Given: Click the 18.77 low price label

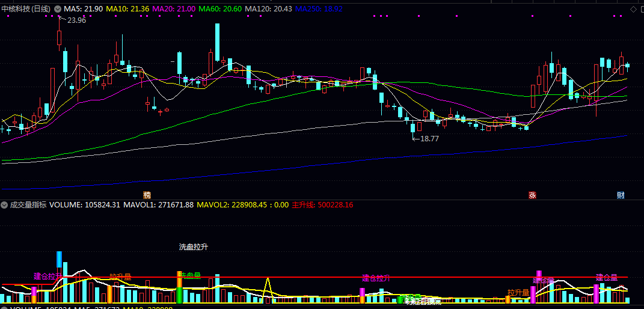Looking at the screenshot, I should pyautogui.click(x=429, y=139).
